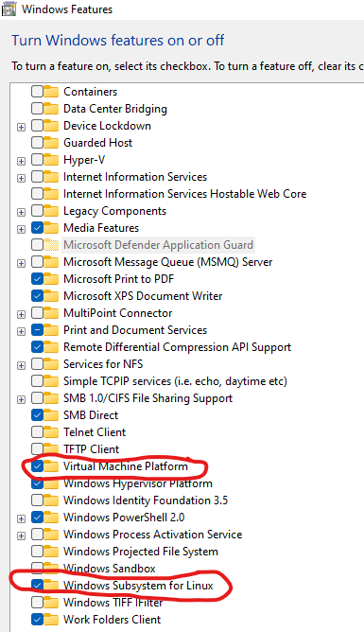Expand the Windows PowerShell 2.0 node
Viewport: 364px width, 632px height.
[22, 518]
